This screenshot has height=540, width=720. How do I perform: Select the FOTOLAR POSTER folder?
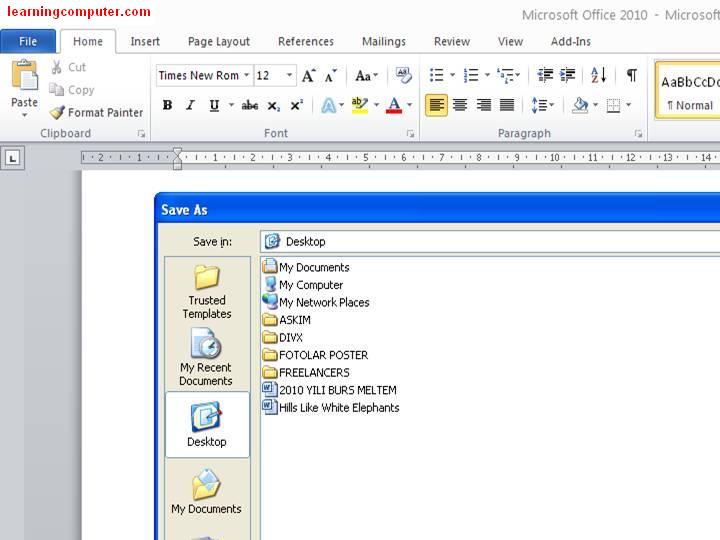click(x=315, y=355)
